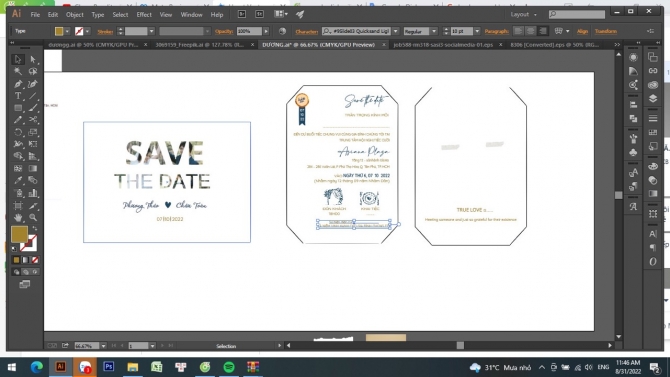Select the Selection tool (black arrow)

(18, 59)
